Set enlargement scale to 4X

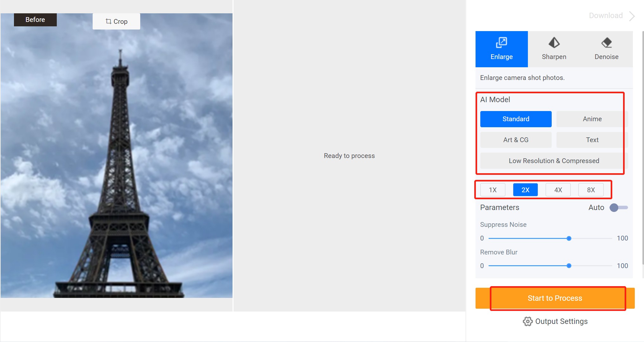coord(558,190)
